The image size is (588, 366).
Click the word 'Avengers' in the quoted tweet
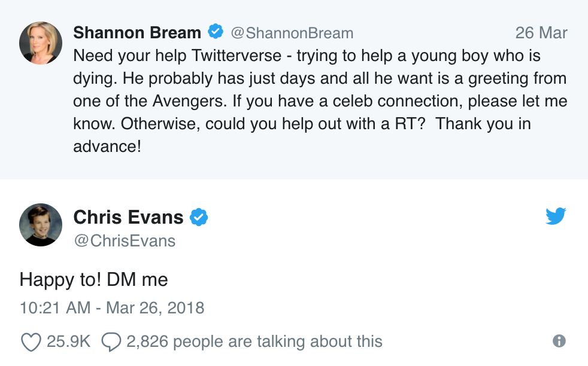186,101
